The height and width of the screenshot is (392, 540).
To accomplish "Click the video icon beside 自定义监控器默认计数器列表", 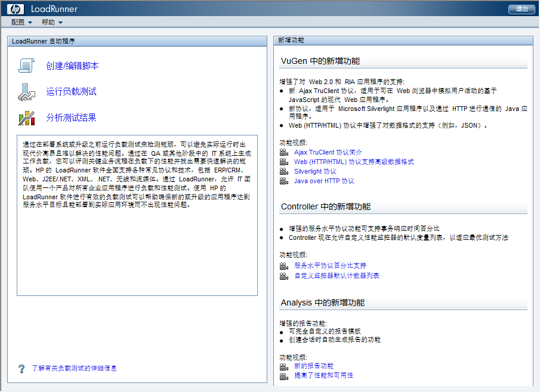I will tap(284, 276).
